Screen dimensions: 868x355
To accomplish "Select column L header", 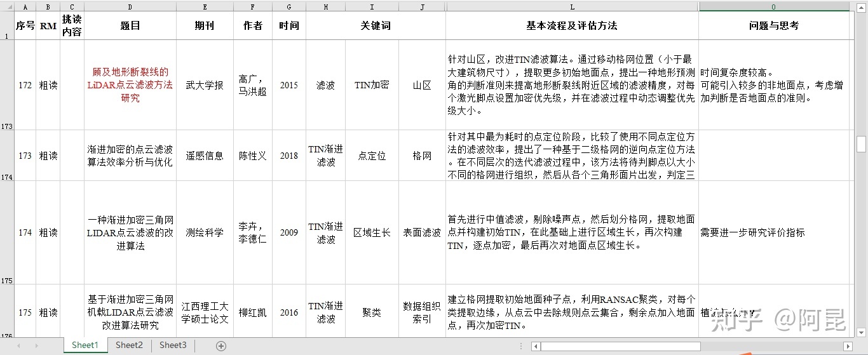I will click(572, 7).
